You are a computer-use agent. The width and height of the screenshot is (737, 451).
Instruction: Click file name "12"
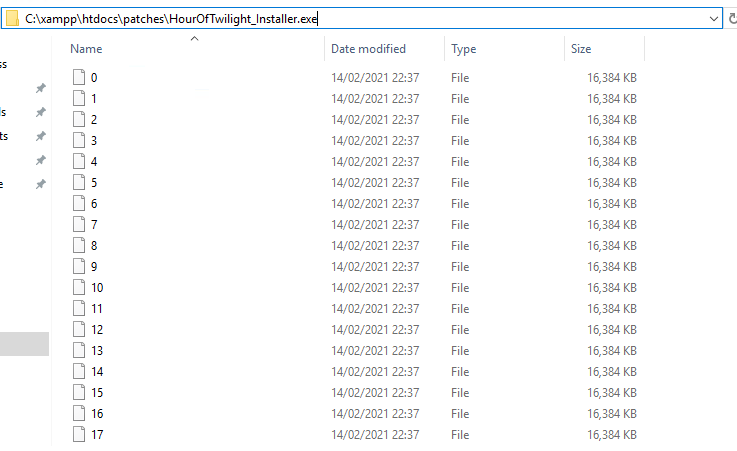[x=97, y=330]
